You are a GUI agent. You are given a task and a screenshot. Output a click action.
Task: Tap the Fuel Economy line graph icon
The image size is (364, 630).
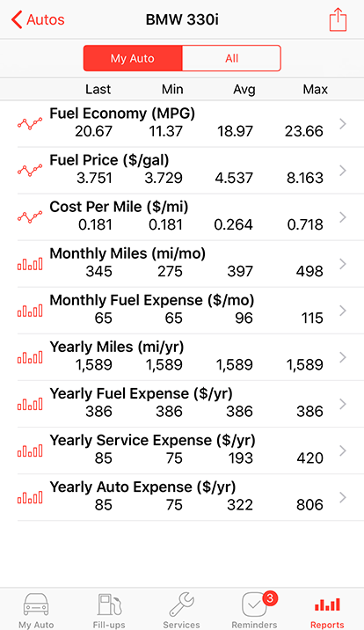[x=30, y=124]
